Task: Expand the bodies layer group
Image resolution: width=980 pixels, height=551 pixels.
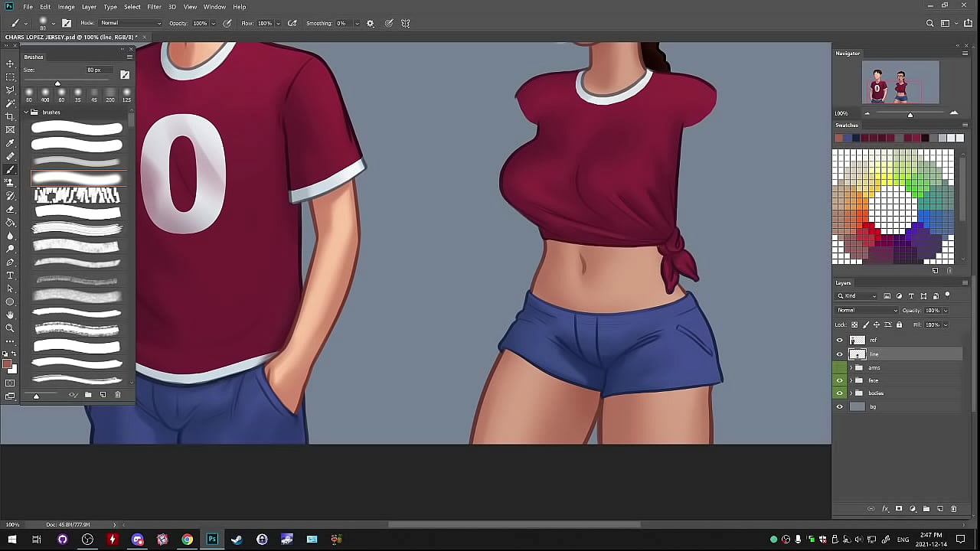Action: (851, 393)
